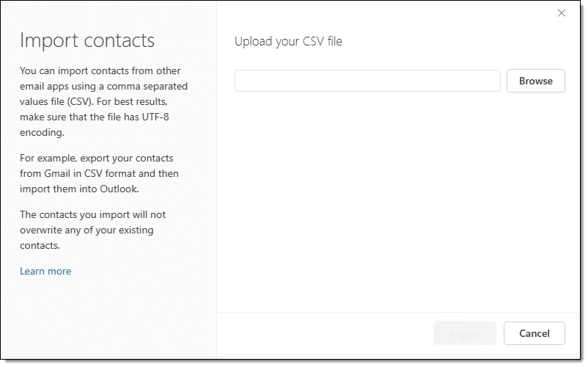Click the greyed-out Import button
Screen dimensions: 588x367
pos(464,333)
